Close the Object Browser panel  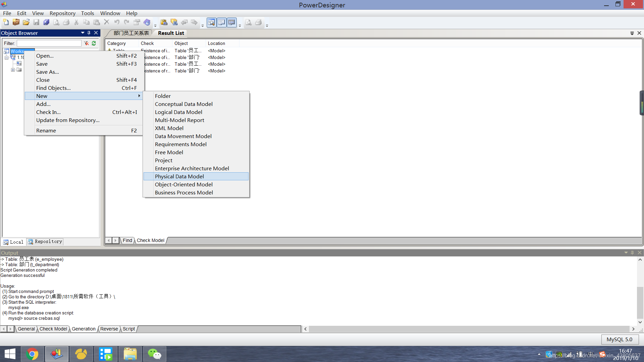(96, 33)
